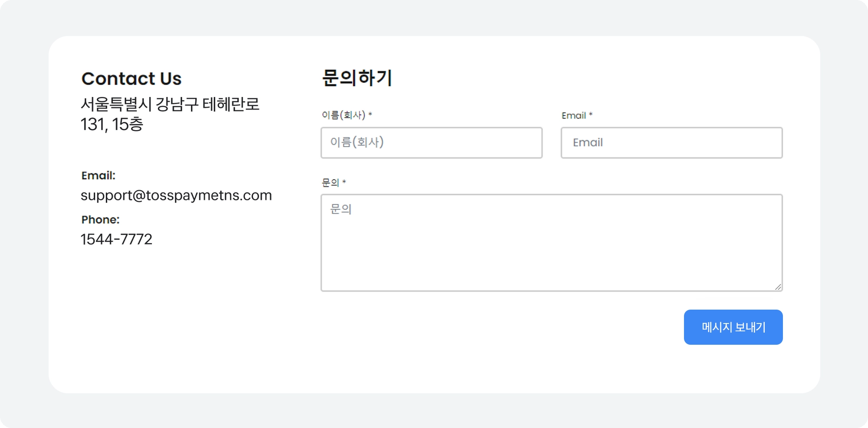
Task: Click the required asterisk next to 문의 label
Action: coord(344,182)
